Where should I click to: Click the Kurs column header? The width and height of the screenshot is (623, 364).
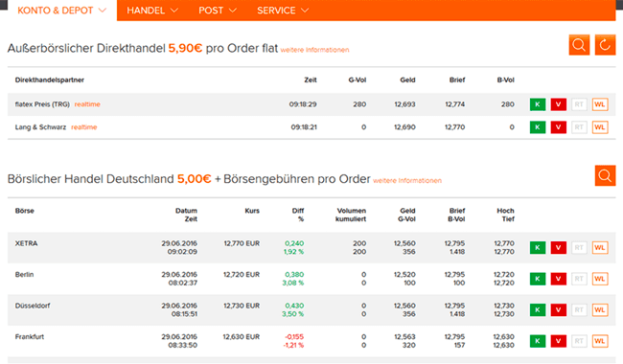tap(252, 211)
